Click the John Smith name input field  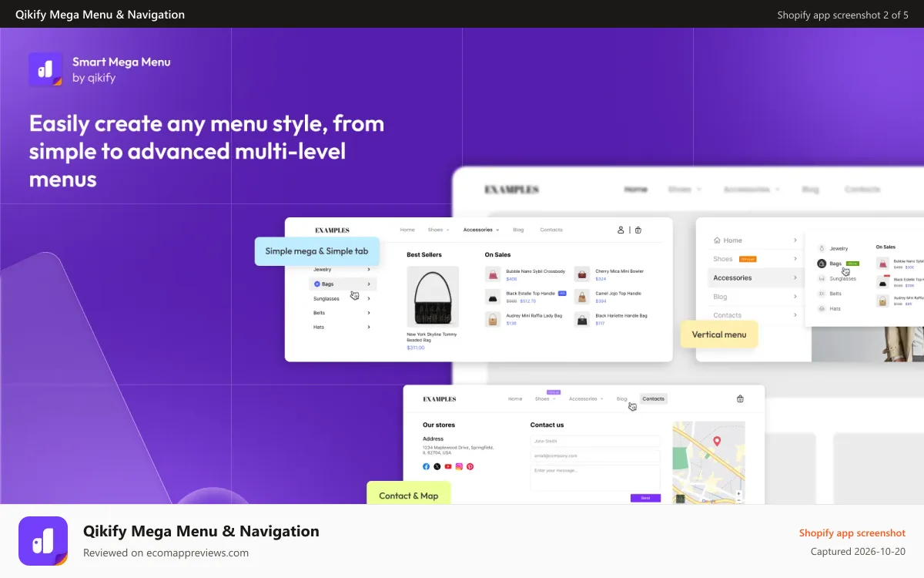point(595,441)
